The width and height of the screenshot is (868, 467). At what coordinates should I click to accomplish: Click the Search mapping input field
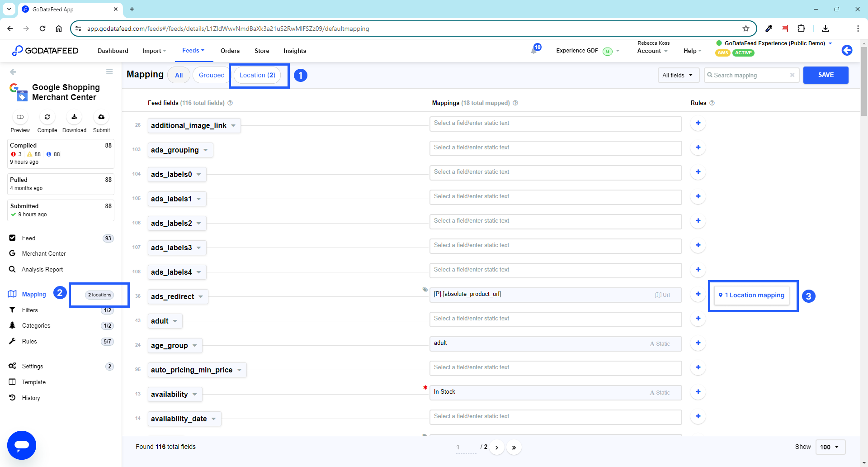pyautogui.click(x=750, y=75)
